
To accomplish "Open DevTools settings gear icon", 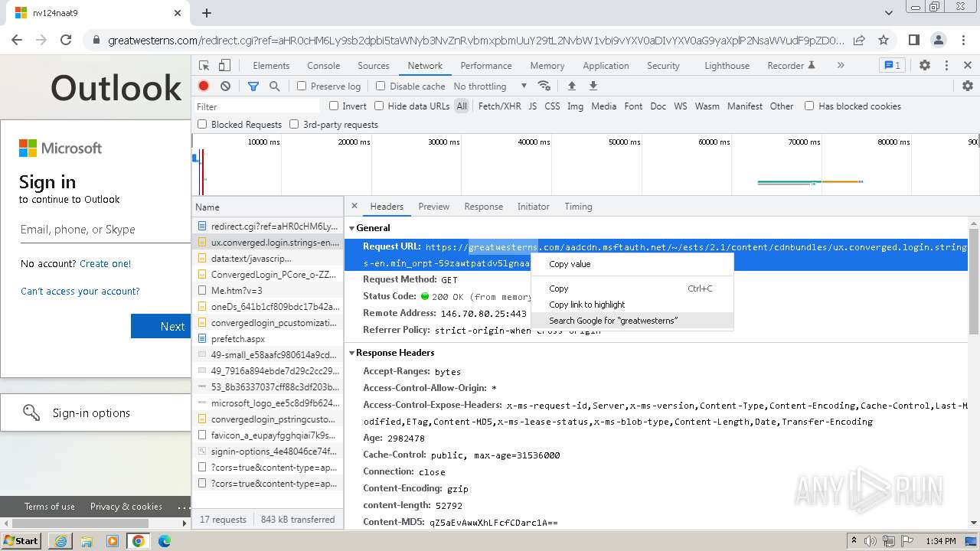I will click(925, 66).
